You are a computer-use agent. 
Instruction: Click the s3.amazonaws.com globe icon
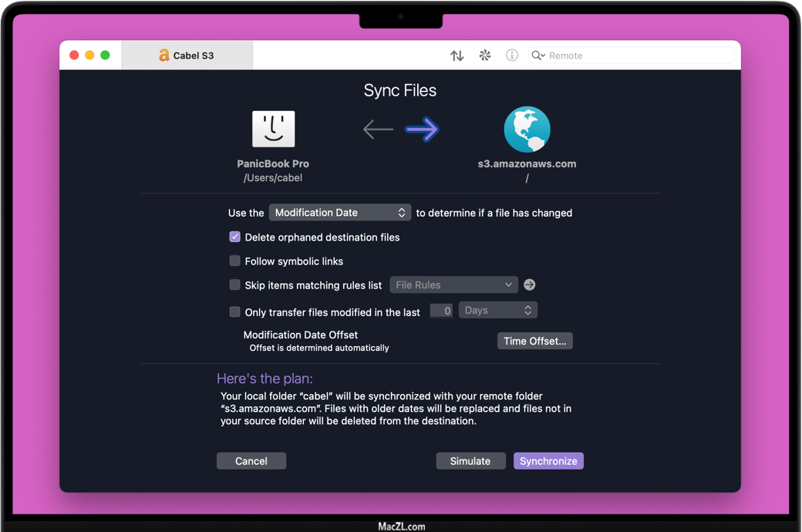[527, 130]
